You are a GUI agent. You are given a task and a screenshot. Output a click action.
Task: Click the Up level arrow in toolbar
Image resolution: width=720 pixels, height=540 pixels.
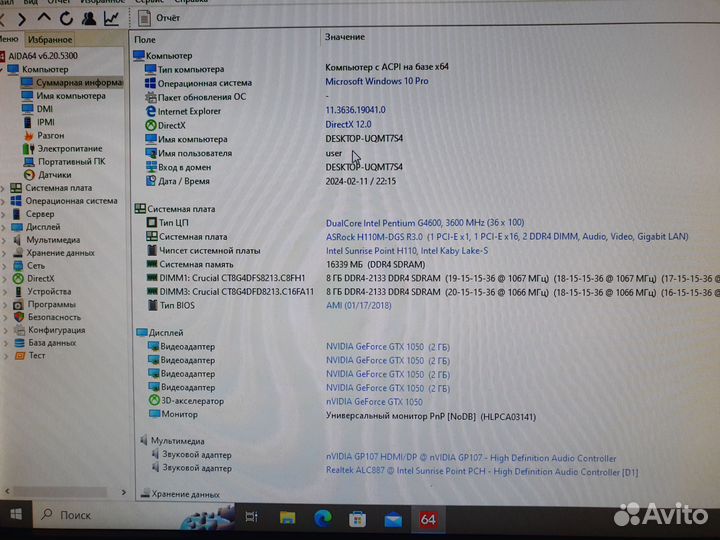click(x=44, y=18)
